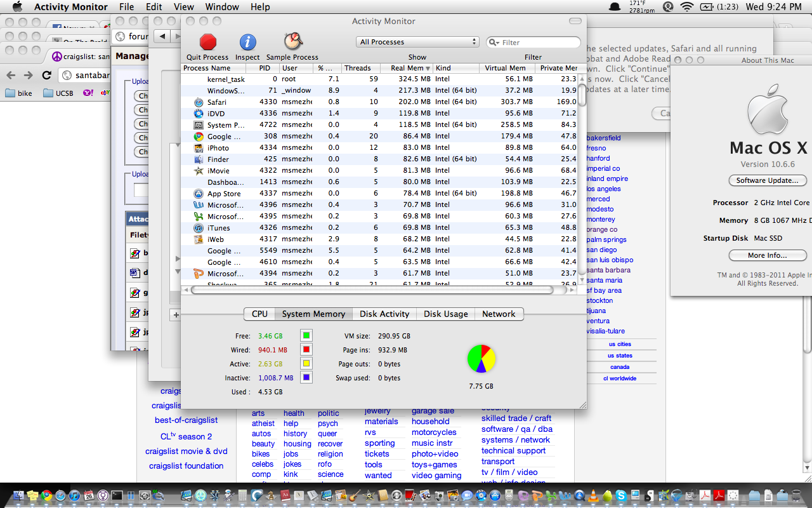
Task: Click the Chrome forward arrow
Action: pyautogui.click(x=29, y=75)
